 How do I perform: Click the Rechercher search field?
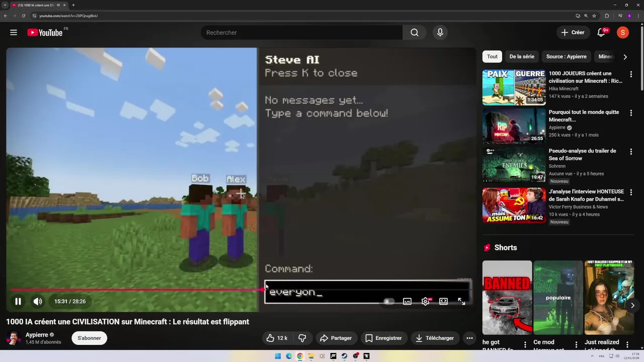(x=301, y=33)
